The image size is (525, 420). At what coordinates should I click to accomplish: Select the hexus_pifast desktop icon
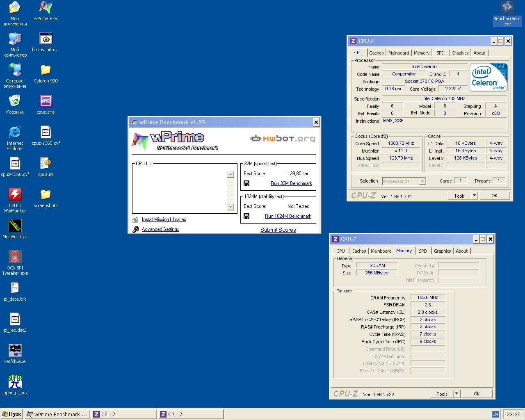tap(46, 42)
